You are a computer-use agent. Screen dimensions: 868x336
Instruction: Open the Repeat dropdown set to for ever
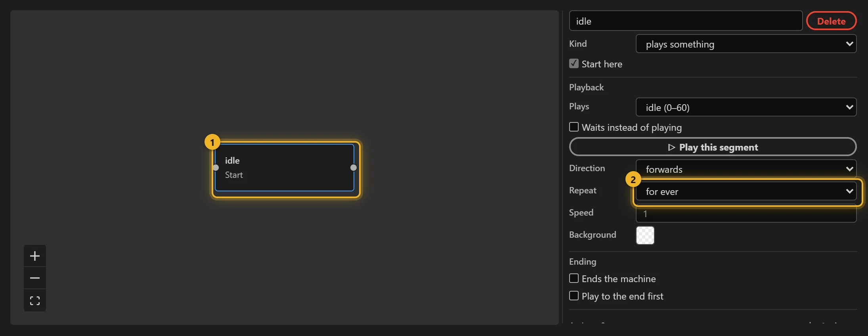pos(746,191)
